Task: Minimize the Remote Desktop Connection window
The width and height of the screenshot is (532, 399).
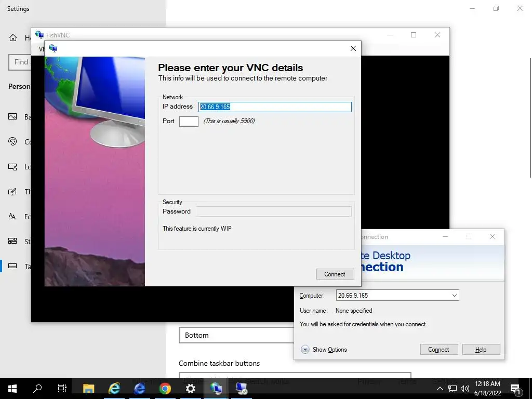Action: (x=445, y=236)
